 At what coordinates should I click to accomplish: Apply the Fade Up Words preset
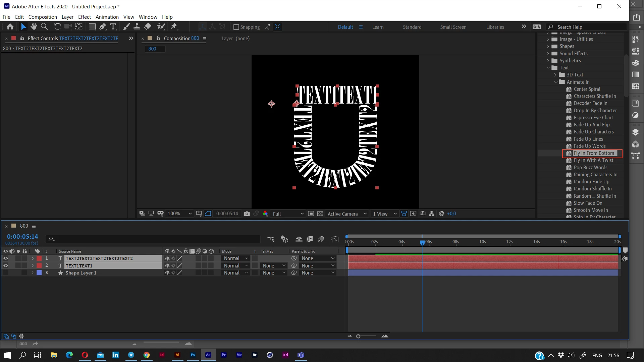(x=589, y=146)
